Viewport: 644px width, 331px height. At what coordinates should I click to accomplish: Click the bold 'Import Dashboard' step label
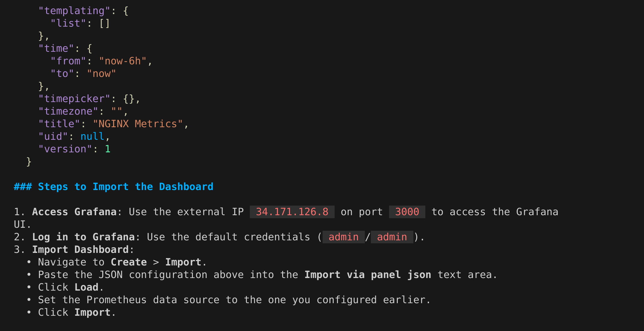[80, 250]
